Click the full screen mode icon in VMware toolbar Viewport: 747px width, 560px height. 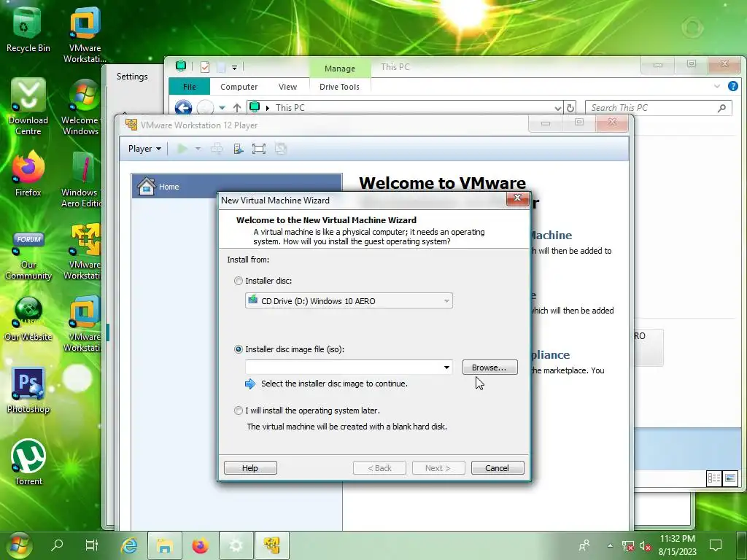259,149
